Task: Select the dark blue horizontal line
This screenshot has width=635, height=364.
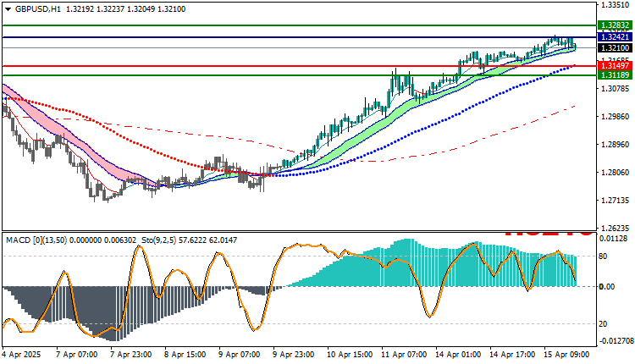Action: (300, 37)
